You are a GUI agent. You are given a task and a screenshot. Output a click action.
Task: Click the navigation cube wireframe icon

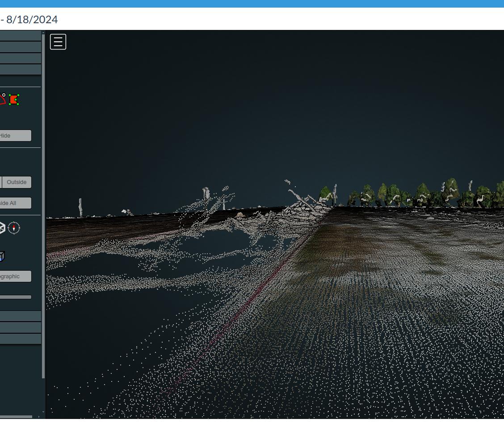[x=2, y=228]
